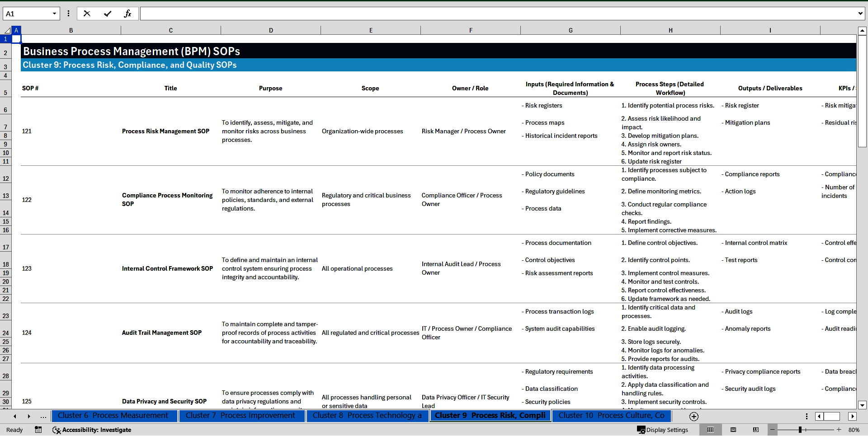Switch to Page Break Preview view
Image resolution: width=868 pixels, height=436 pixels.
756,430
